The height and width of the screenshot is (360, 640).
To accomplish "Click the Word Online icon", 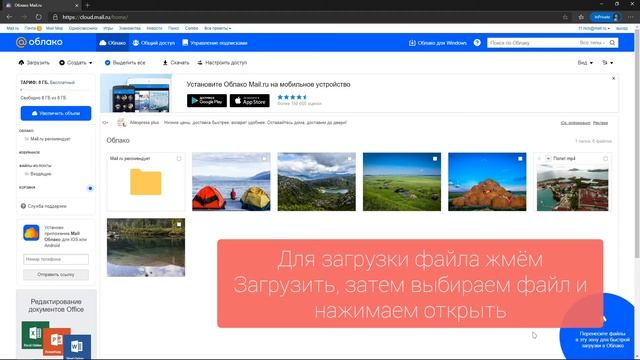I will point(77,347).
